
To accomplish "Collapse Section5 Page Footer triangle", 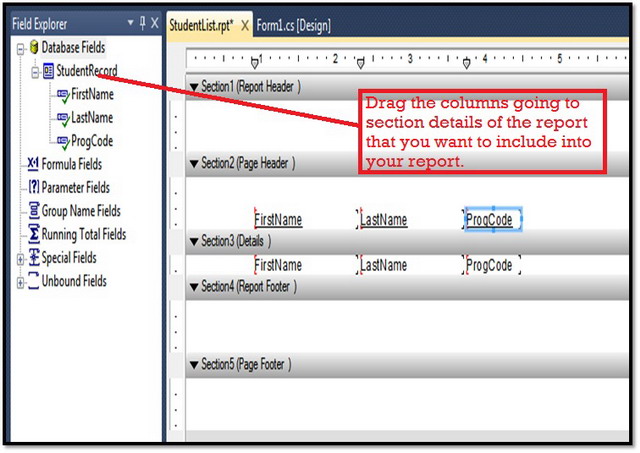I will [x=194, y=364].
